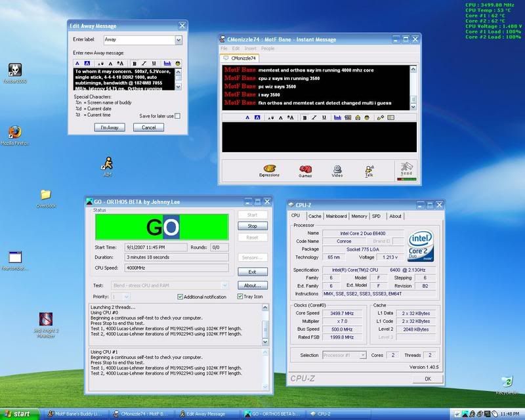Set background color in the Instant Message toolbar
The image size is (525, 420).
coord(257,117)
